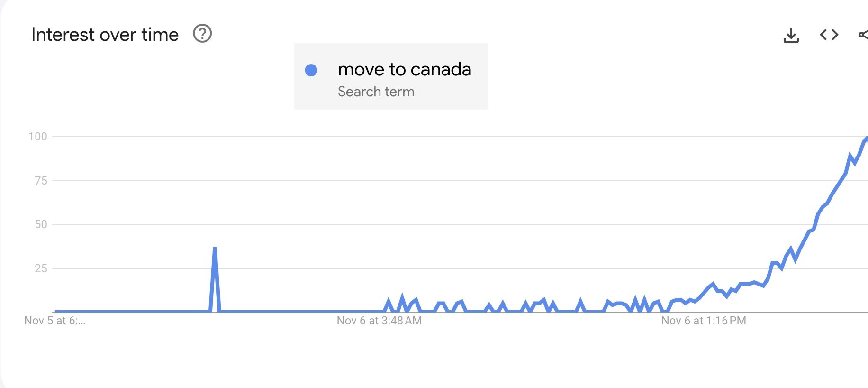Share the chart via share icon
Screen dimensions: 868x388
863,35
